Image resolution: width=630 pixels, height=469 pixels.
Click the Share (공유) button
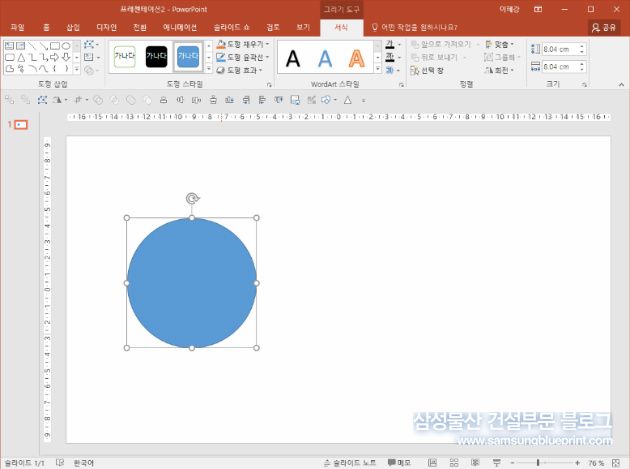tap(604, 27)
